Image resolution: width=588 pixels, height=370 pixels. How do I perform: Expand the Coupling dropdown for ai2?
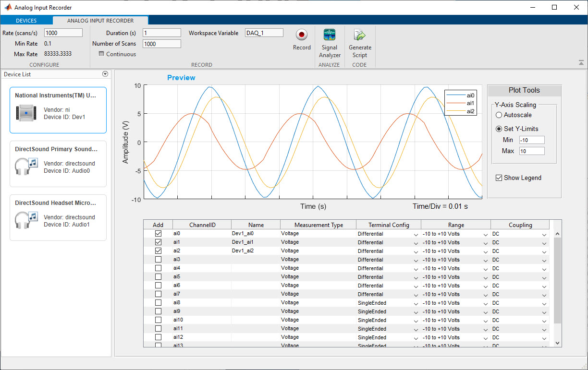[544, 251]
